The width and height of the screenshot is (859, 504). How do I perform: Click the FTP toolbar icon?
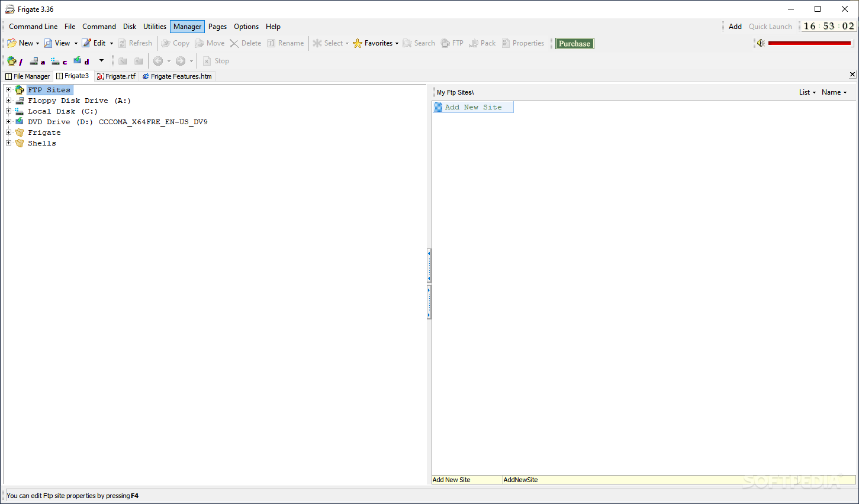click(x=445, y=43)
